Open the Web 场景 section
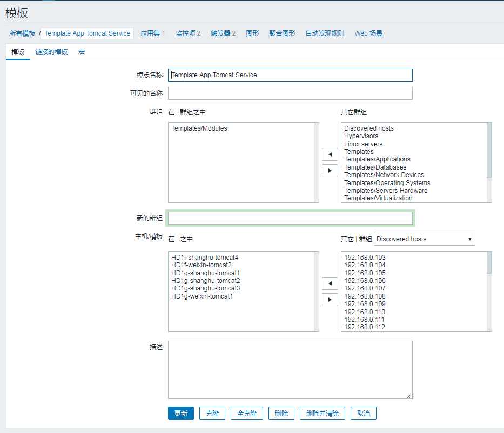The image size is (504, 433). pos(368,33)
